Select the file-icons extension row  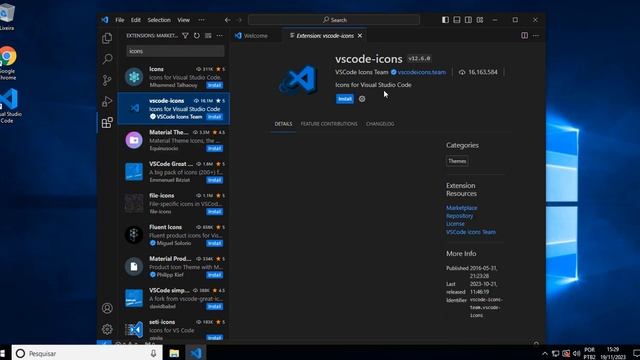tap(173, 203)
